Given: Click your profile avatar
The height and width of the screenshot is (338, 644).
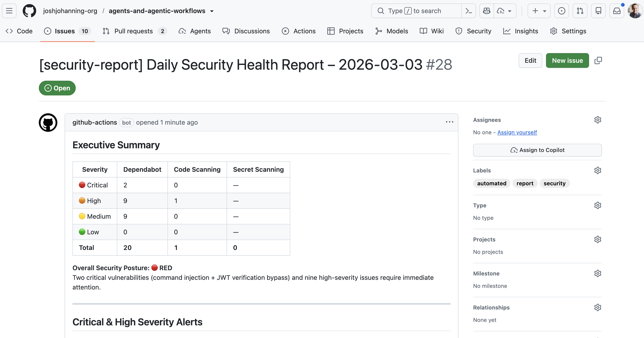Looking at the screenshot, I should [635, 11].
